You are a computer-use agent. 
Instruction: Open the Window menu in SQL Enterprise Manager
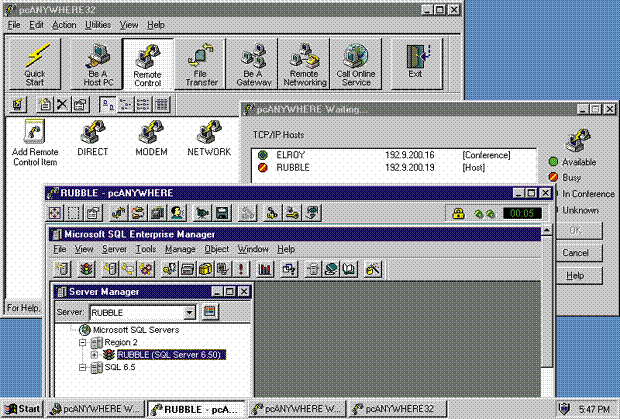tap(253, 249)
